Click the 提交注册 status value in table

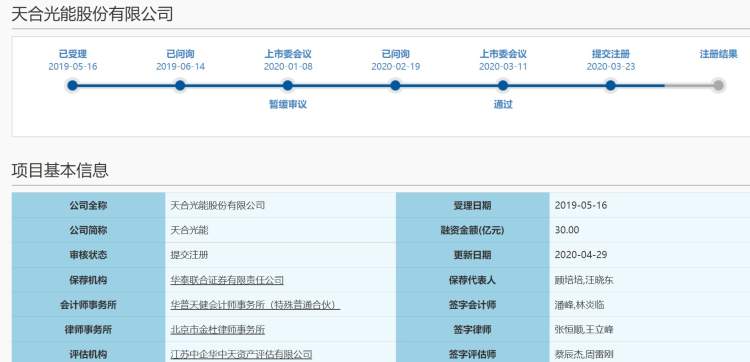pyautogui.click(x=189, y=255)
